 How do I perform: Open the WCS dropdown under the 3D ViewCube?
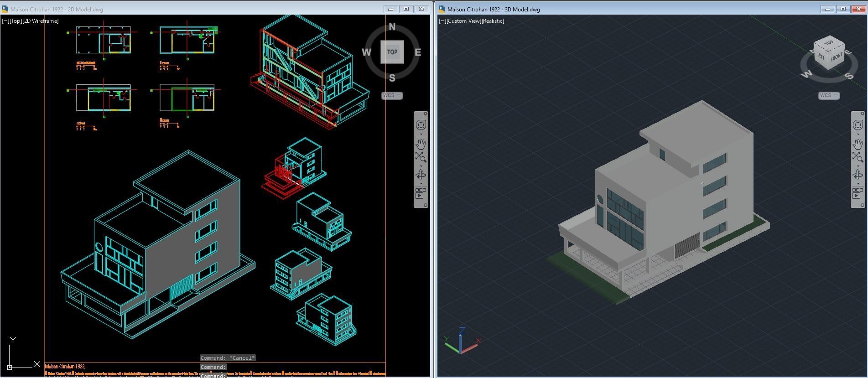pyautogui.click(x=829, y=95)
